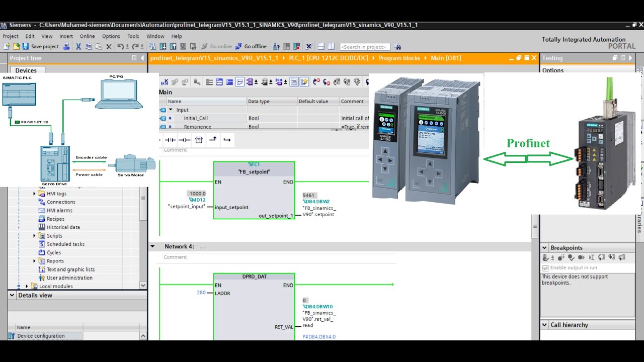The height and width of the screenshot is (362, 644).
Task: Toggle the favorites star icon in editor
Action: coord(304,82)
